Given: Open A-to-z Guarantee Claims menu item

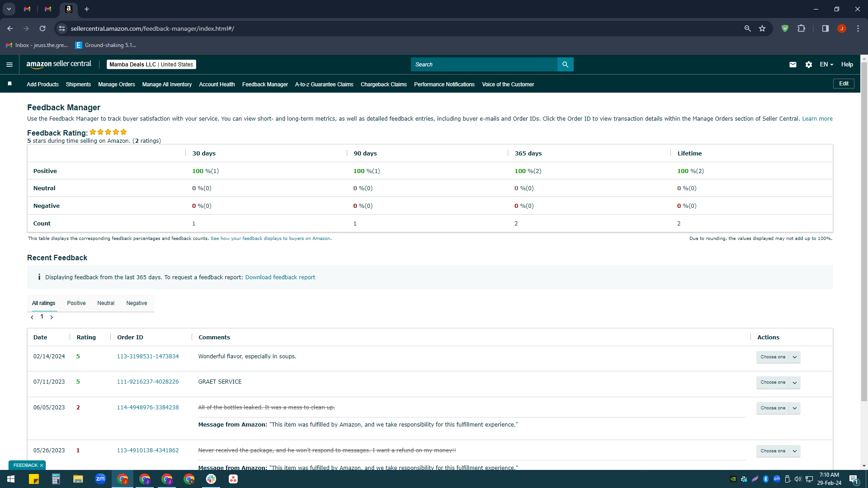Looking at the screenshot, I should point(324,84).
